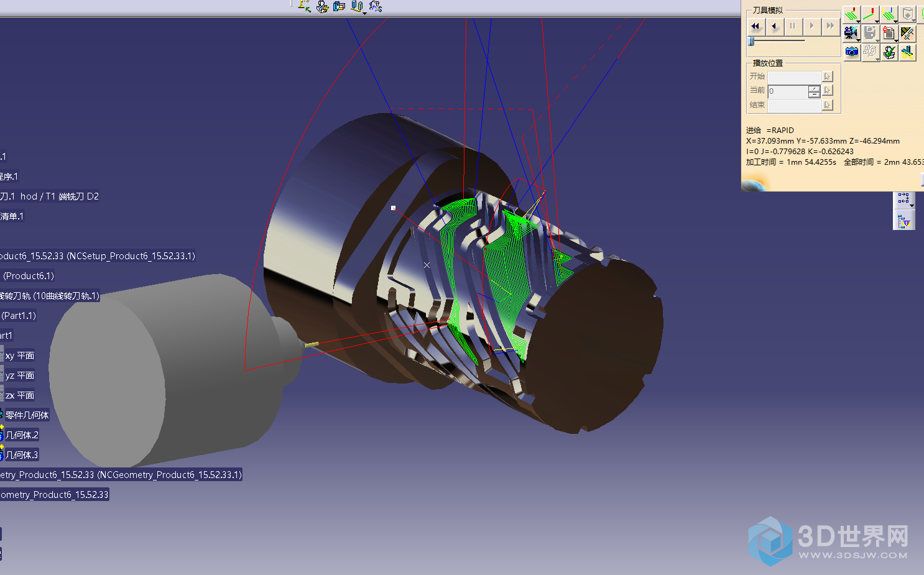Click the 结束 end position input field
This screenshot has width=924, height=575.
coord(795,106)
